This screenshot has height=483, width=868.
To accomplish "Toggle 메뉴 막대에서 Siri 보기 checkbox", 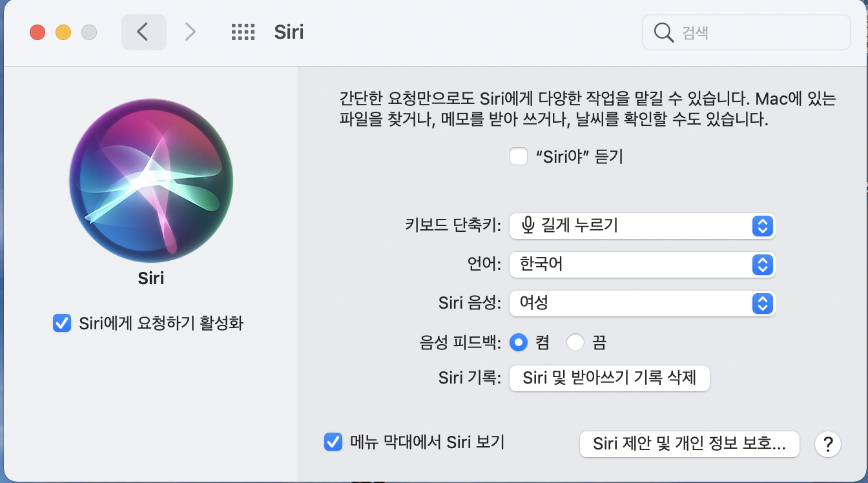I will tap(333, 442).
